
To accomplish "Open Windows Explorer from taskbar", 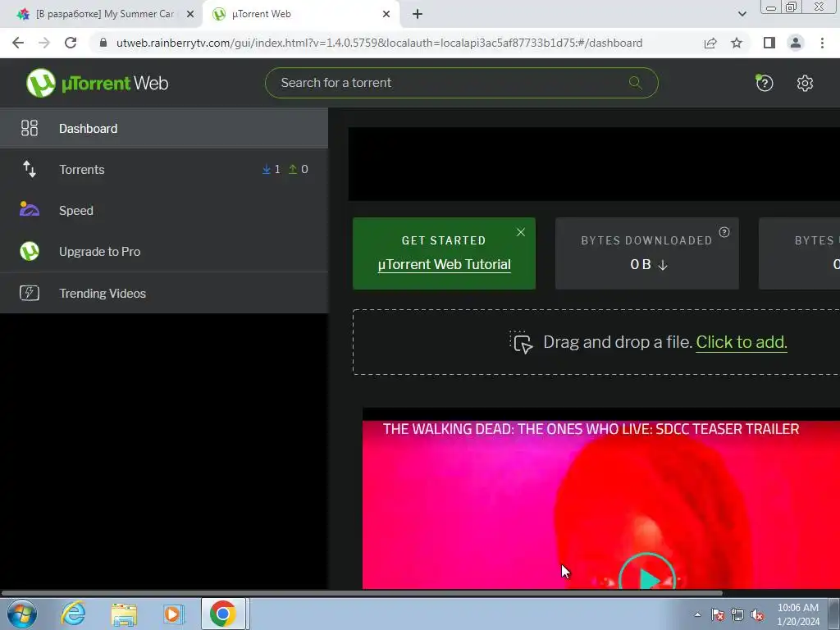I will coord(124,614).
